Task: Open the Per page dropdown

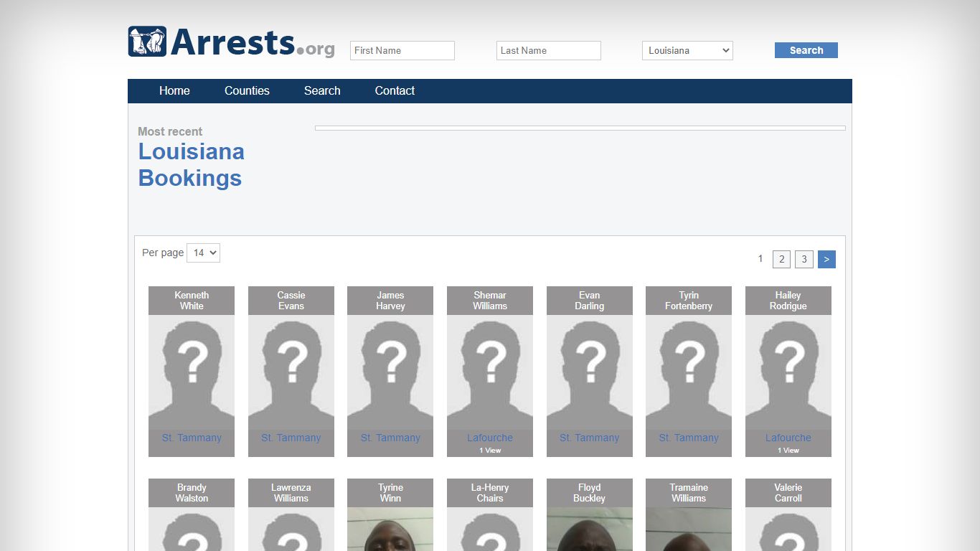Action: click(x=203, y=253)
